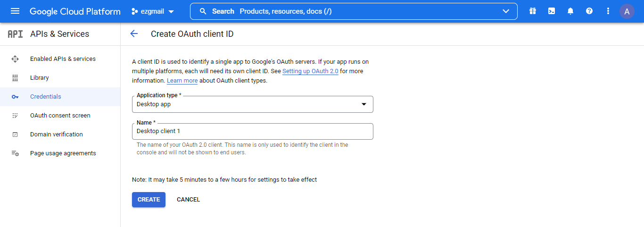Open the Library page
Image resolution: width=644 pixels, height=227 pixels.
[40, 78]
